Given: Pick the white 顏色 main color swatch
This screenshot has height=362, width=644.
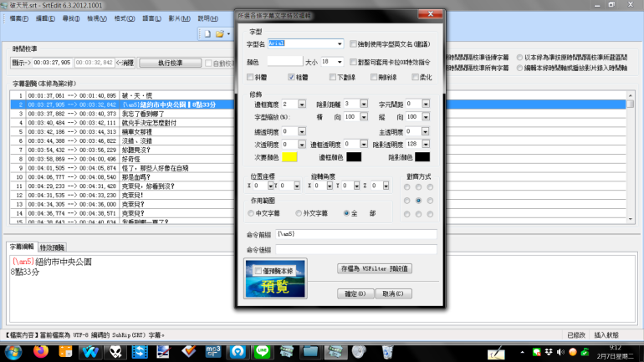Looking at the screenshot, I should click(x=284, y=62).
